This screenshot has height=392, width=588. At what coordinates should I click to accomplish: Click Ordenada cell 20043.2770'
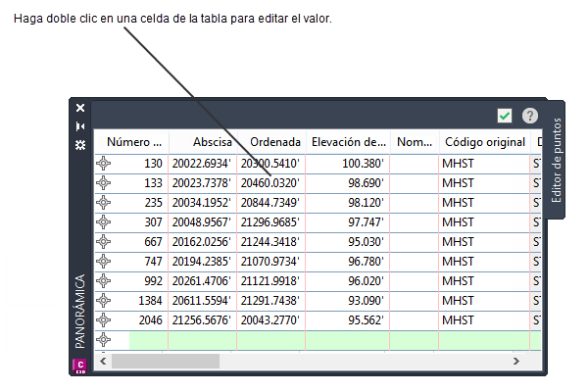(271, 320)
